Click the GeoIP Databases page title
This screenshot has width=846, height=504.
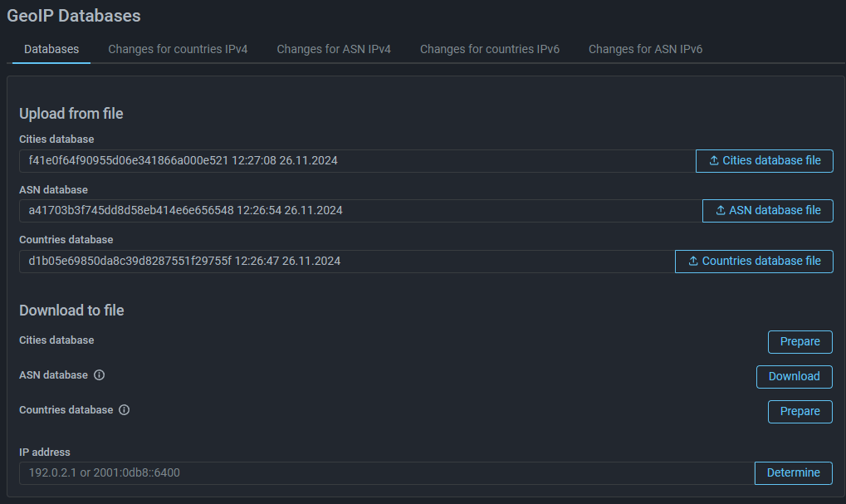[74, 16]
